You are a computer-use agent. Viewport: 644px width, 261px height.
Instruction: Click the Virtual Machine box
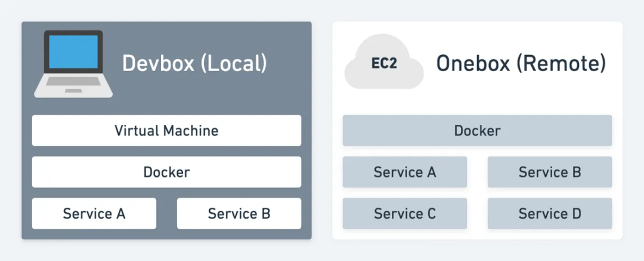[166, 130]
